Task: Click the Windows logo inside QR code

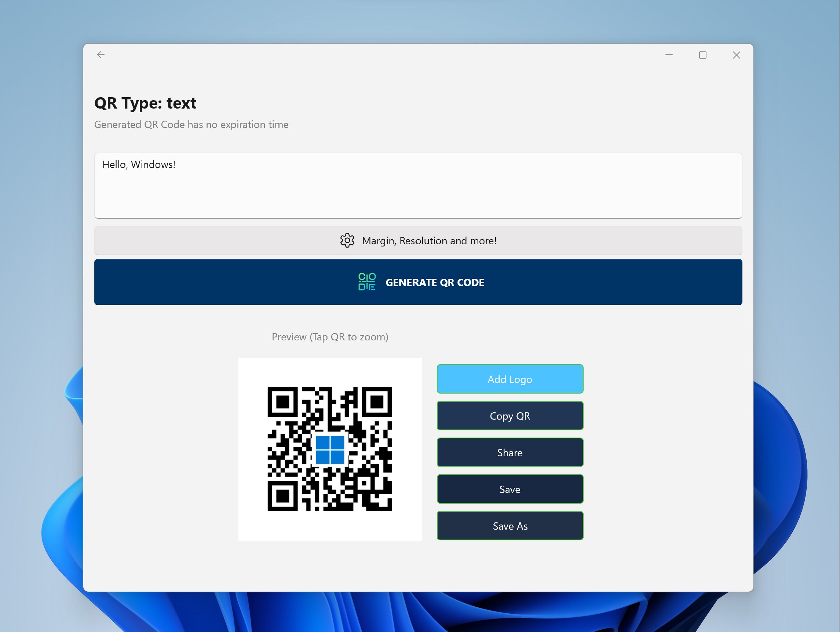Action: pyautogui.click(x=330, y=450)
